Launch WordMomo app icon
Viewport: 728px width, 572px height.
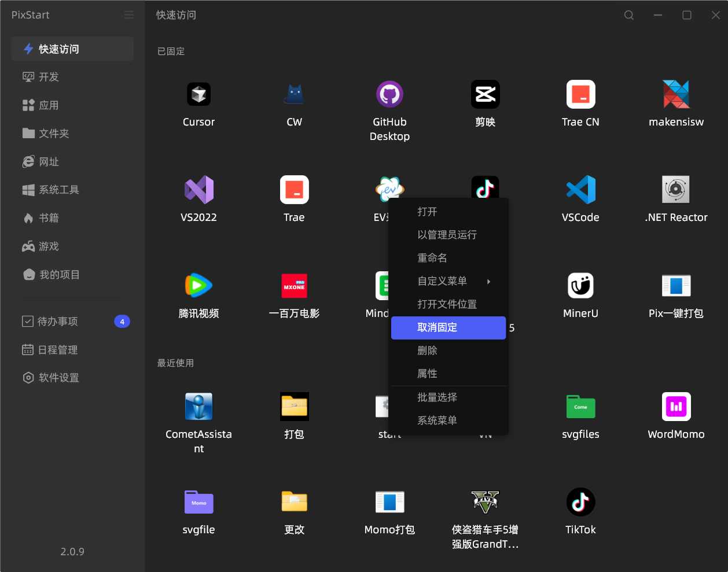[676, 407]
